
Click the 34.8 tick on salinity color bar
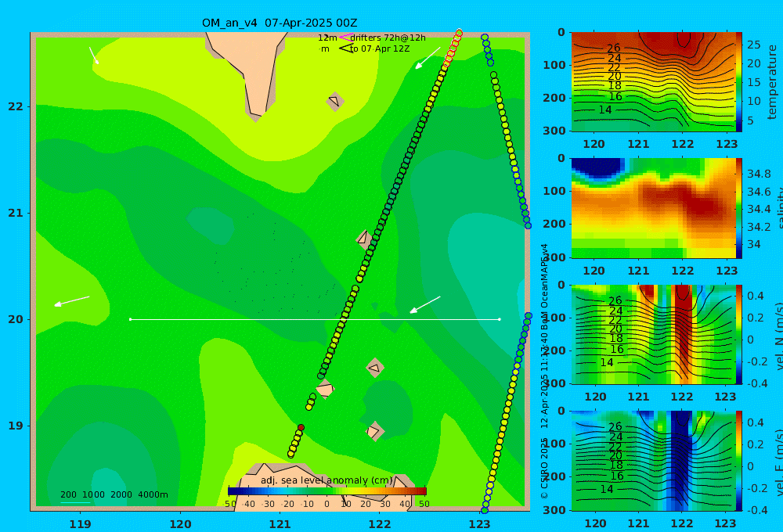pos(759,174)
